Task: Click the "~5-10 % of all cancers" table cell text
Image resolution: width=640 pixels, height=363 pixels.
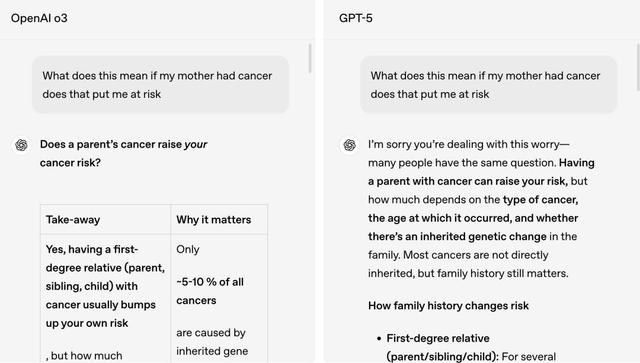Action: pyautogui.click(x=210, y=291)
